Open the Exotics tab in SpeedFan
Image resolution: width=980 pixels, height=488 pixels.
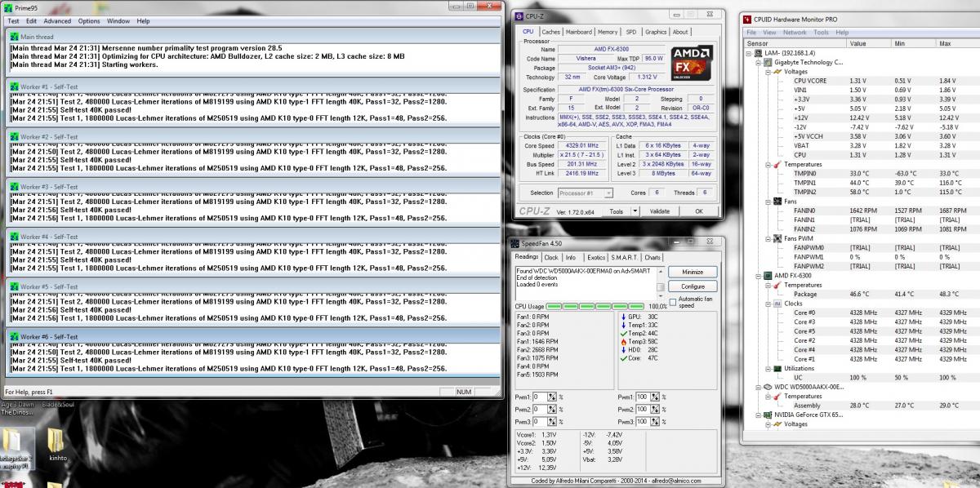click(596, 257)
